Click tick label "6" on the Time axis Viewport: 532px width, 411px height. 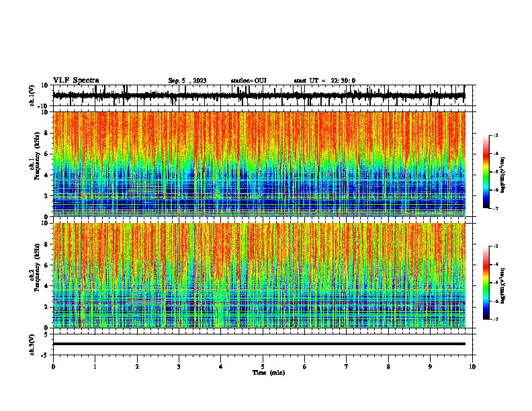click(305, 367)
